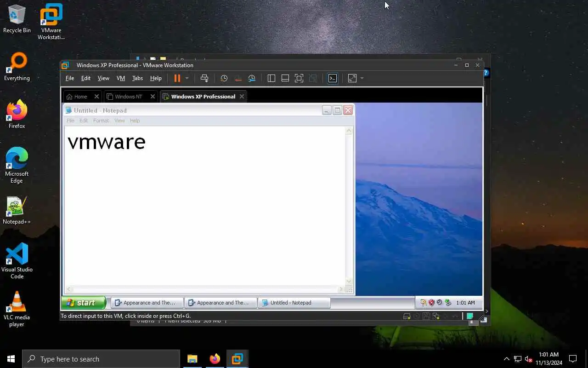Open Recycle Bin desktop icon
Viewport: 588px width, 368px height.
17,19
